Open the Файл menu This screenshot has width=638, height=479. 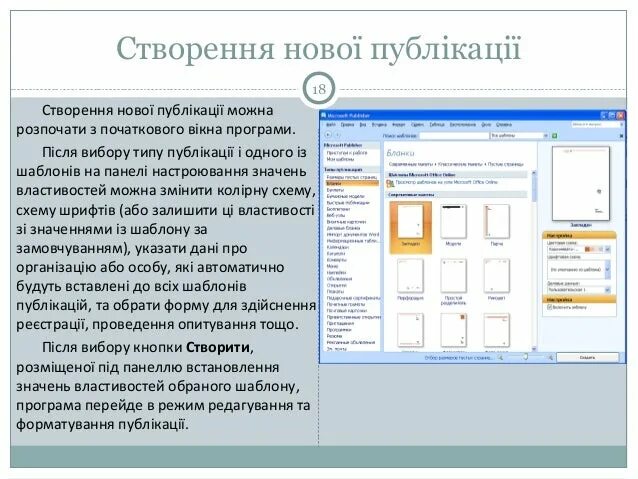(331, 125)
